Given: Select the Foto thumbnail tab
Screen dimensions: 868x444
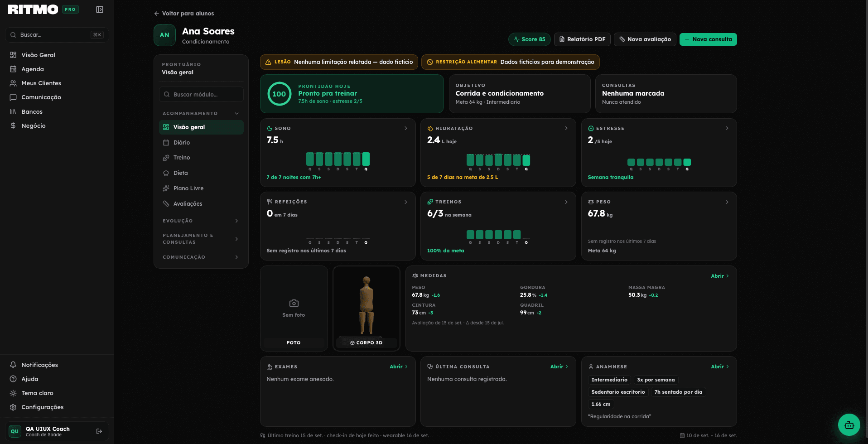Looking at the screenshot, I should (294, 343).
